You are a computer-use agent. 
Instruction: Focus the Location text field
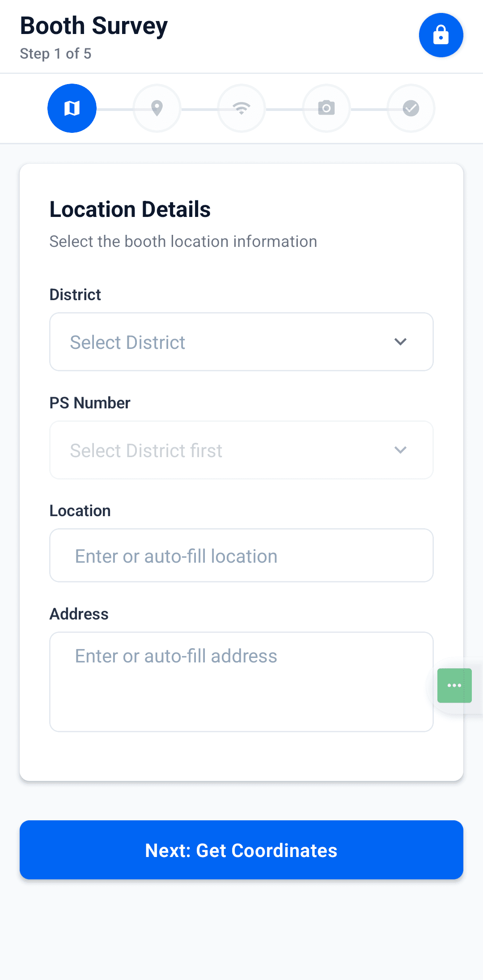point(241,556)
